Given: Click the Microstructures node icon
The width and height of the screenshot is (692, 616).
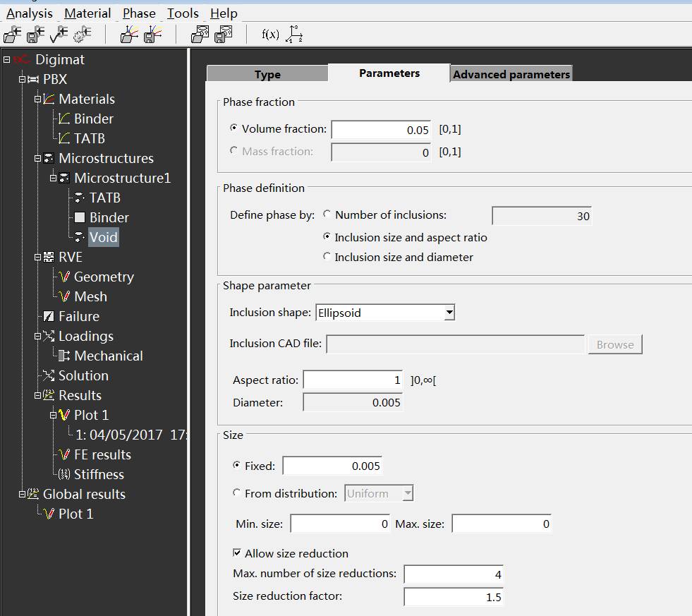Looking at the screenshot, I should (49, 158).
